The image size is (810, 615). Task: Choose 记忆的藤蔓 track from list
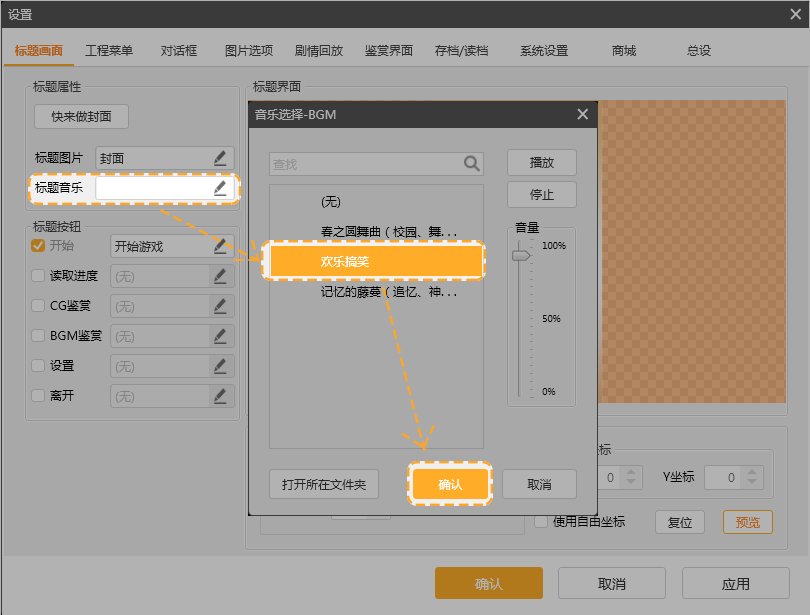tap(388, 293)
